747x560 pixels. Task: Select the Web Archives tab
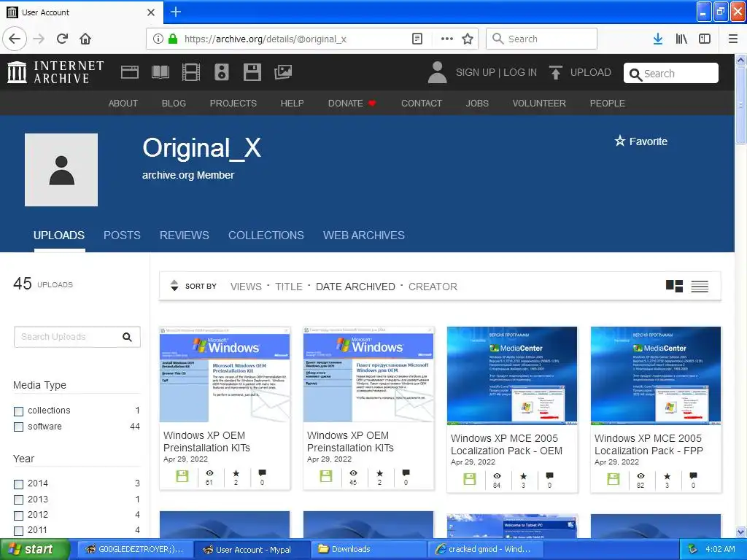364,236
